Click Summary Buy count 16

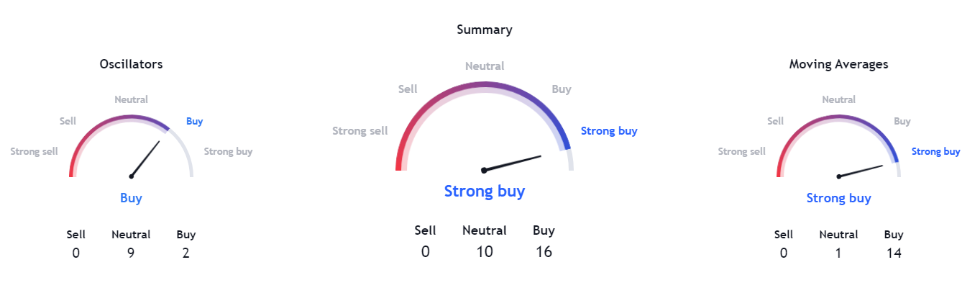(x=544, y=251)
